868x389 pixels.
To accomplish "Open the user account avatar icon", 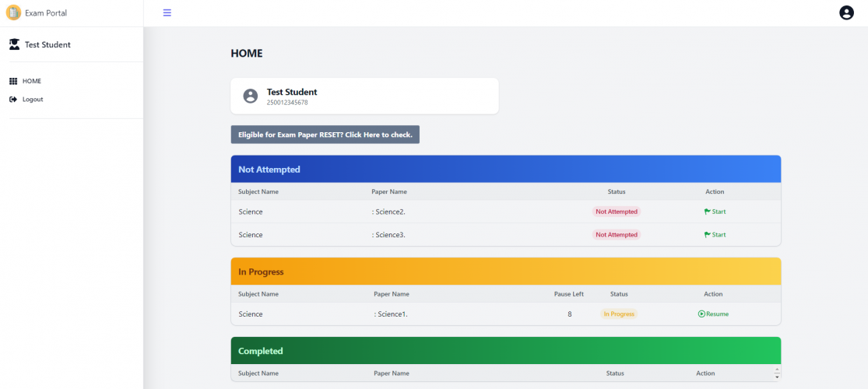I will coord(846,12).
